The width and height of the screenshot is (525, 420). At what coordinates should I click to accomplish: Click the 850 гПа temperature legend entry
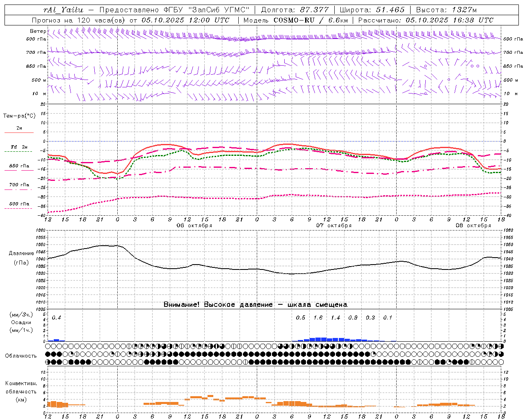pyautogui.click(x=19, y=166)
